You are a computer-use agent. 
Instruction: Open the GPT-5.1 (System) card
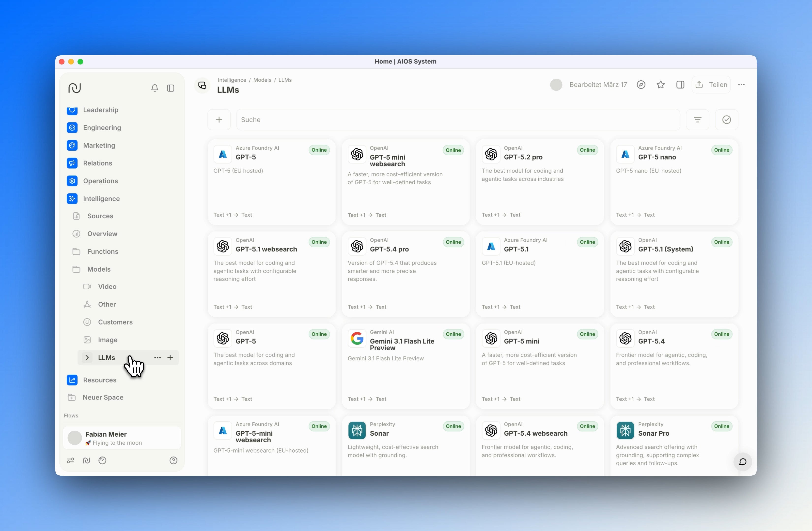[674, 274]
